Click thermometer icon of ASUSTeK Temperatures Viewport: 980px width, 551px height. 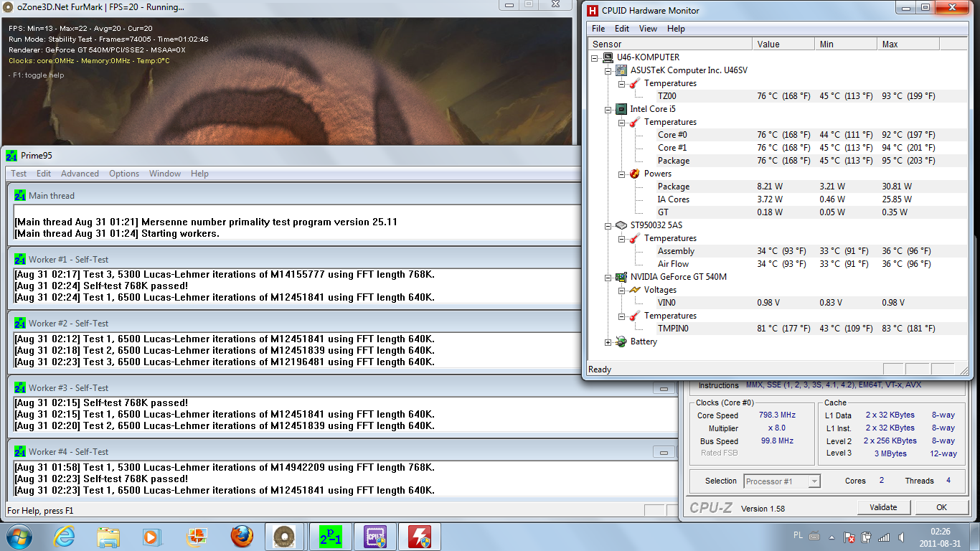[634, 83]
